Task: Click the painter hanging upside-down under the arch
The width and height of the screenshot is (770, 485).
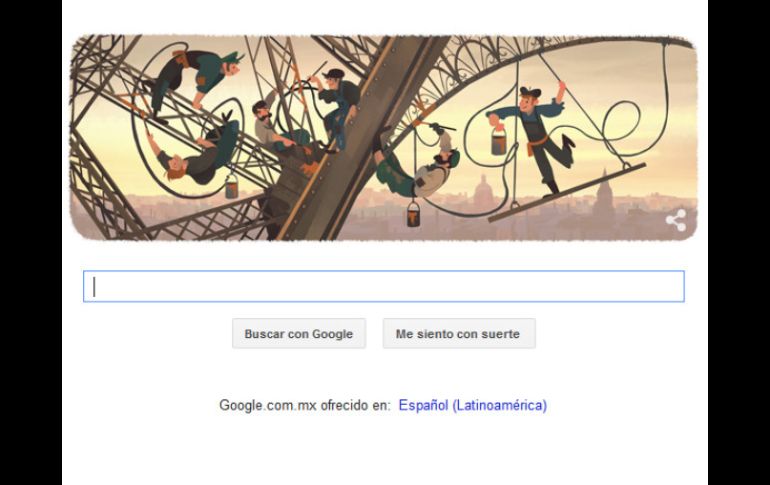Action: coord(417,164)
